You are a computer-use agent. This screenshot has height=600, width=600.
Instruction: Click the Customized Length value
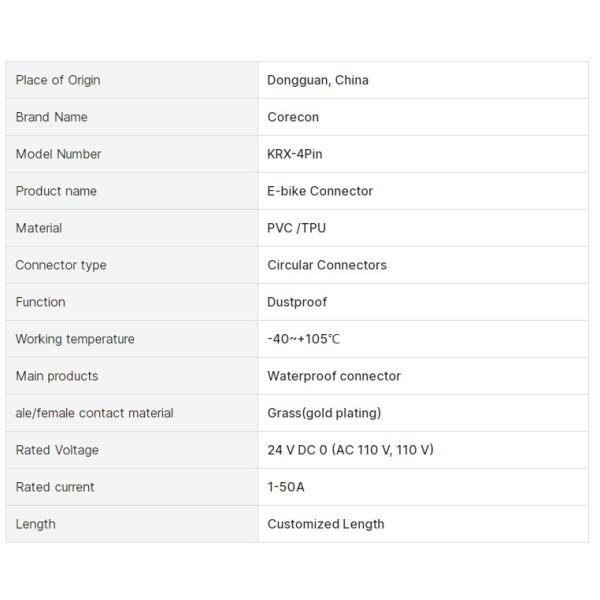tap(326, 524)
